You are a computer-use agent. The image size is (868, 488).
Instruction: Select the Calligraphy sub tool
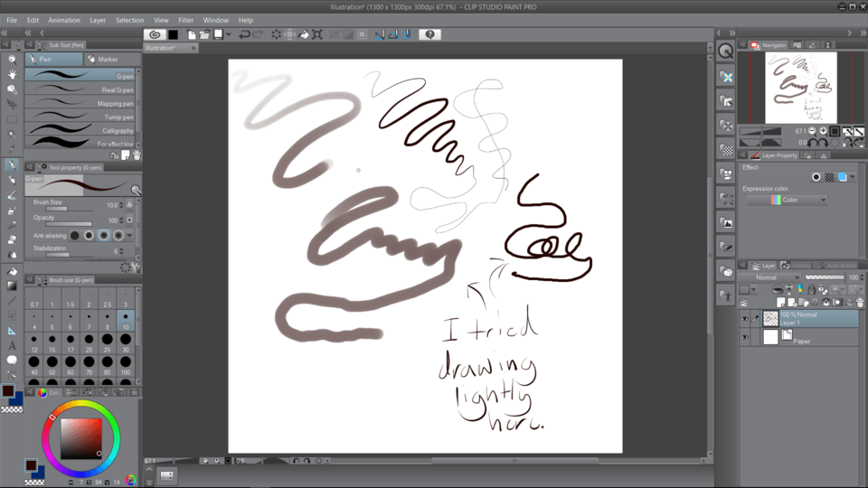coord(80,130)
